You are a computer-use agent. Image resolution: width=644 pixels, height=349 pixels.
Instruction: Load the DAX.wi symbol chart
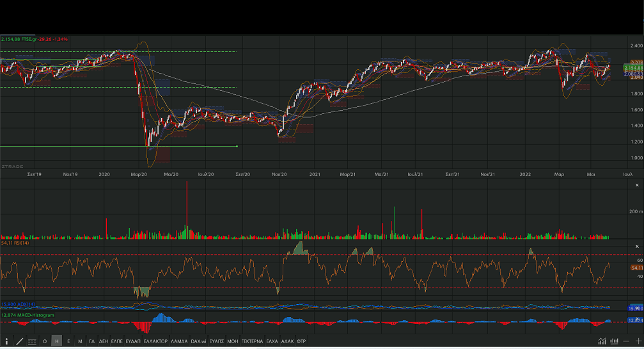tap(198, 342)
